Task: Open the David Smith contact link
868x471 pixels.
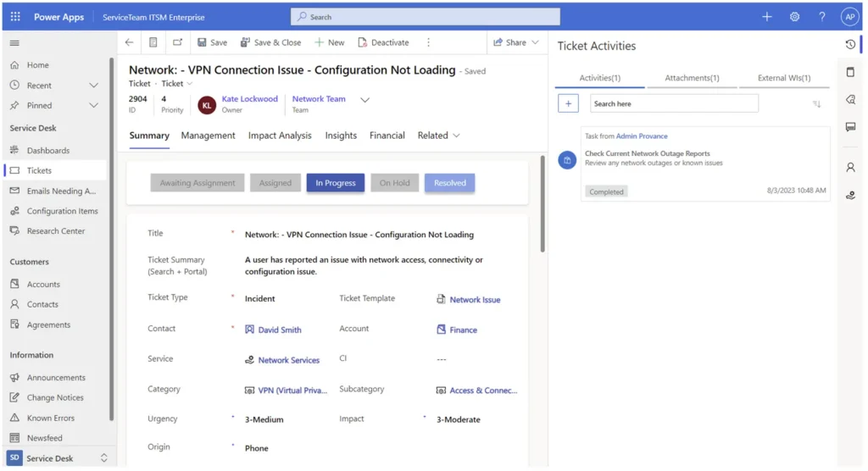Action: [x=280, y=330]
